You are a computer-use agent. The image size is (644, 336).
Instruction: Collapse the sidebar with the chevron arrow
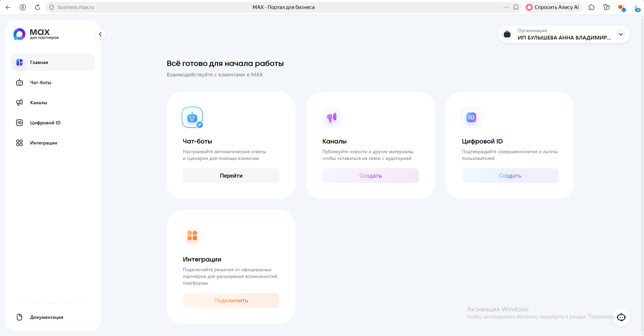[x=100, y=34]
